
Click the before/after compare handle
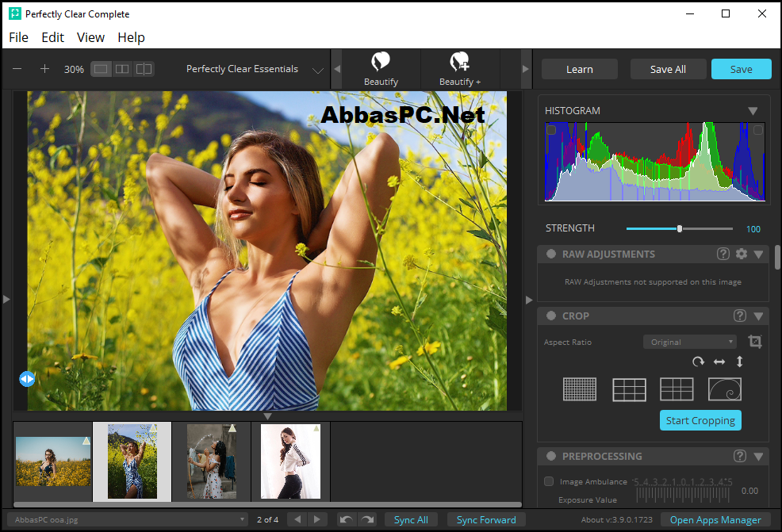[x=27, y=379]
